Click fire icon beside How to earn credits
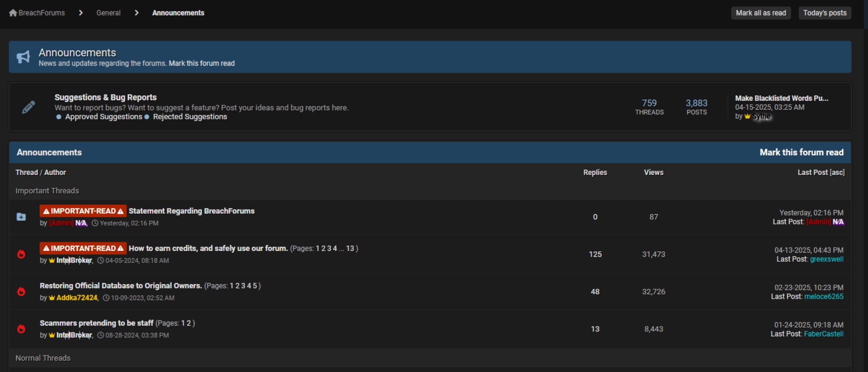Screen dimensions: 868x372 21,254
